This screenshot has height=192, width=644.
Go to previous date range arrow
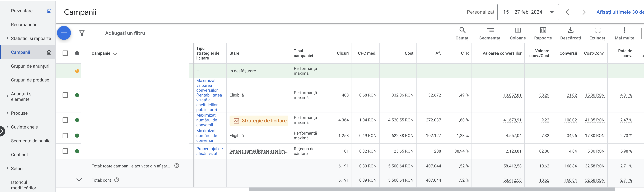tap(567, 12)
